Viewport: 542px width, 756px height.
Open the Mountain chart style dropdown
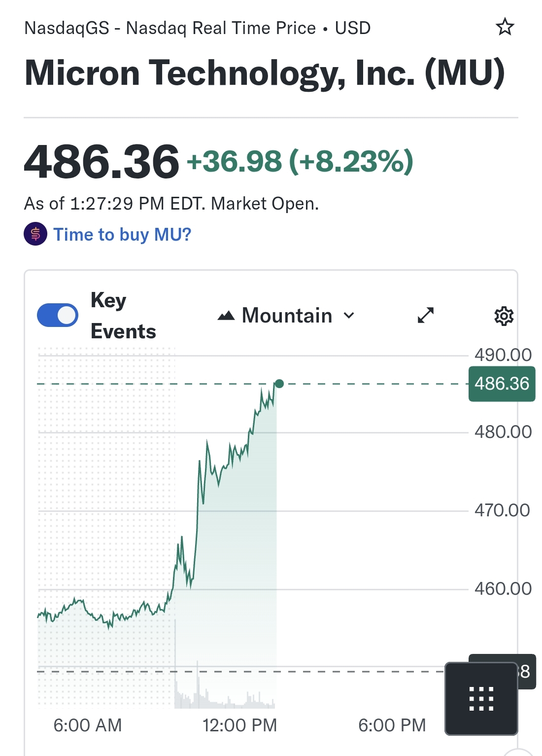(x=287, y=316)
